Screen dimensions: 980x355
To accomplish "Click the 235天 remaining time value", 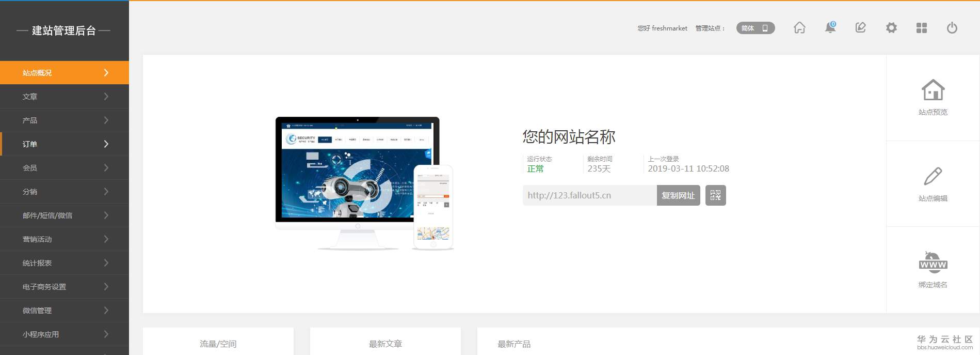I will pyautogui.click(x=599, y=169).
